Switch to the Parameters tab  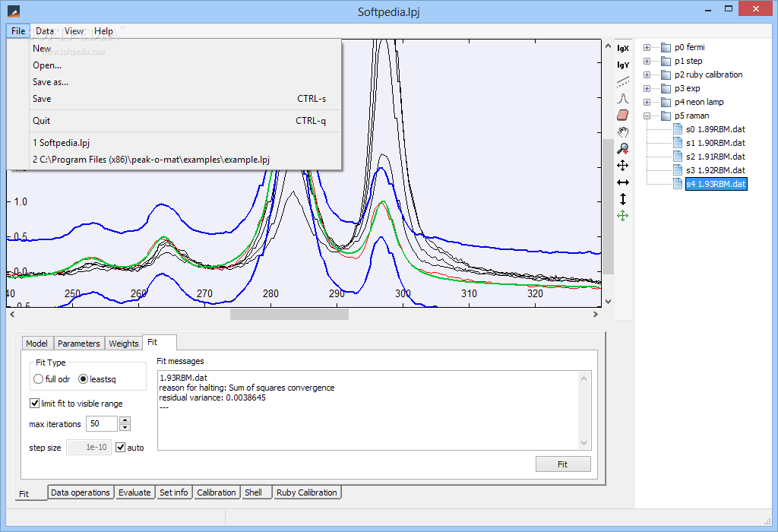(x=79, y=344)
